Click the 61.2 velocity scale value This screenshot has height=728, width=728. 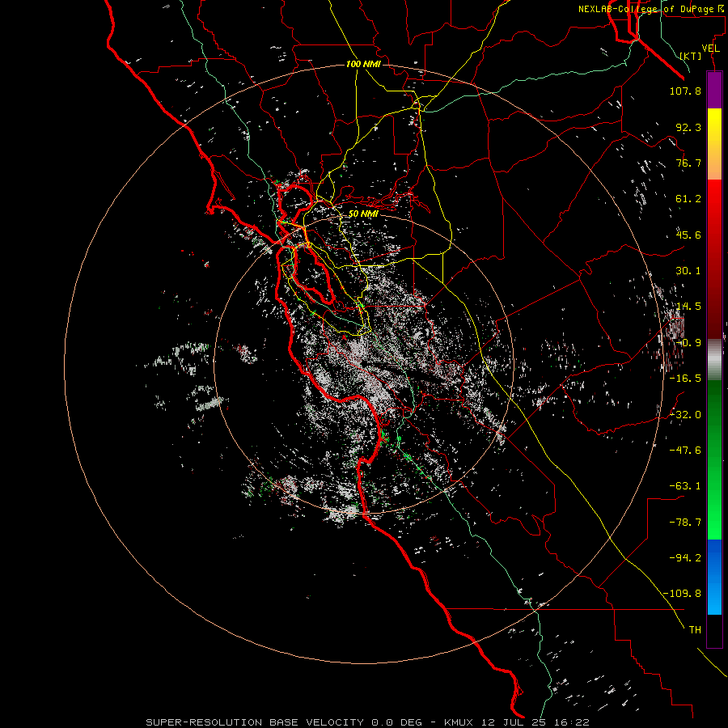[x=688, y=199]
